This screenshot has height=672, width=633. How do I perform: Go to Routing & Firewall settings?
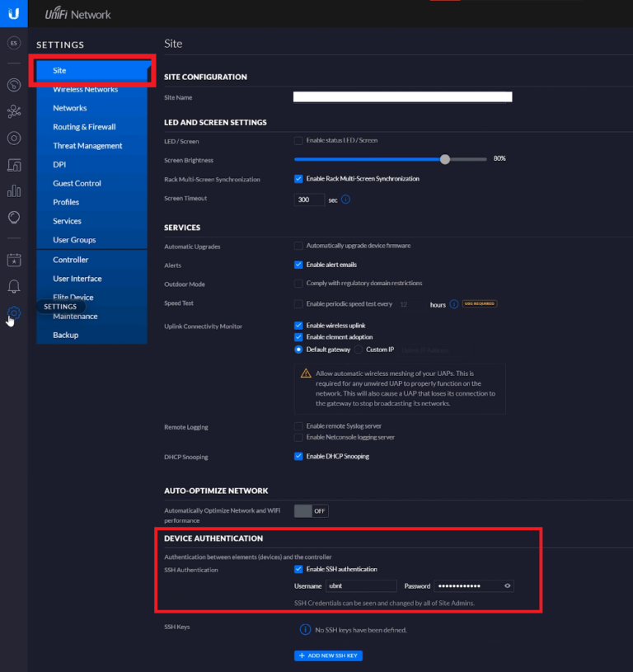tap(84, 127)
